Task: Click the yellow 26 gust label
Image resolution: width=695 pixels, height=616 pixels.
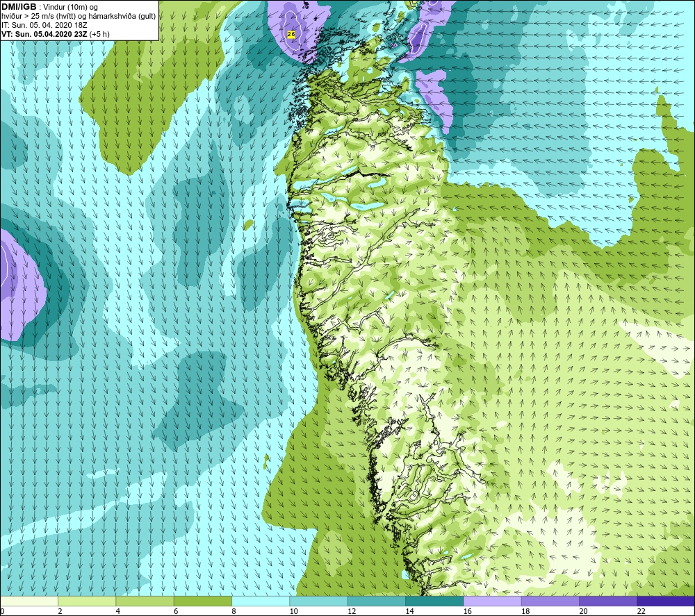Action: pyautogui.click(x=291, y=34)
